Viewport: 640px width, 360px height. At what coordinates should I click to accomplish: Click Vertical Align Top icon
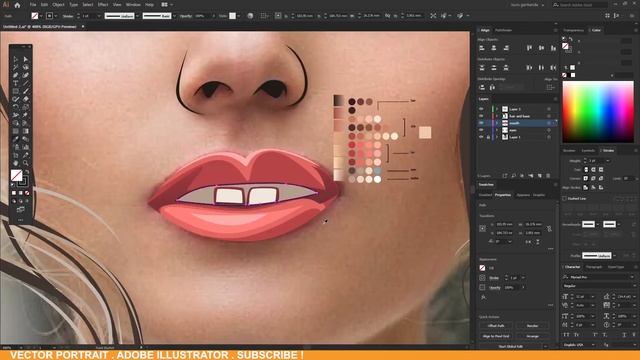[529, 48]
